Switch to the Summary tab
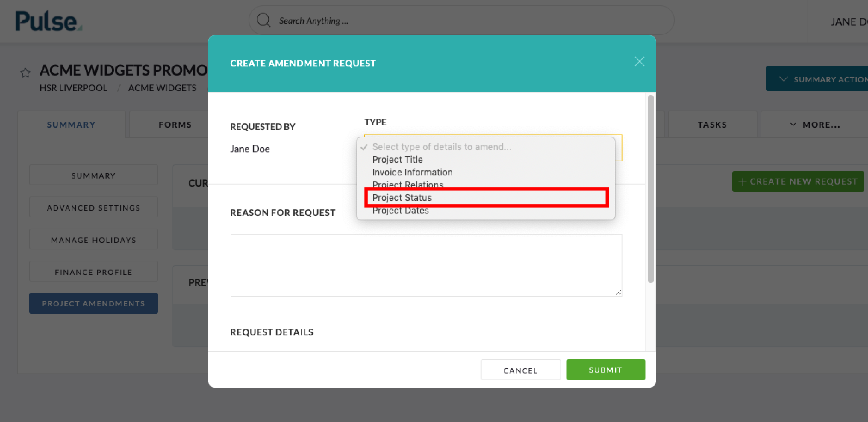868x422 pixels. coord(71,125)
